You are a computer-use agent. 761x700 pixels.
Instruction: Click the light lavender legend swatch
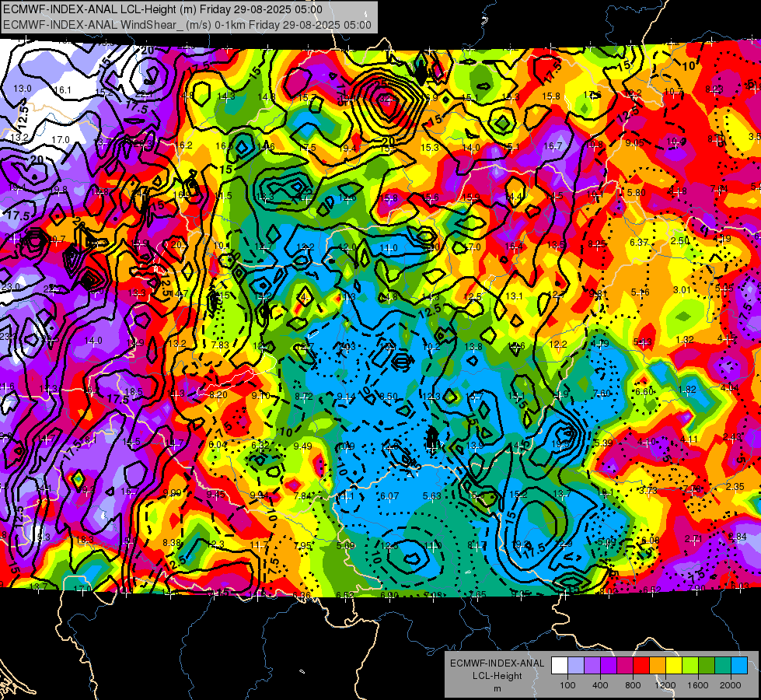coord(576,666)
